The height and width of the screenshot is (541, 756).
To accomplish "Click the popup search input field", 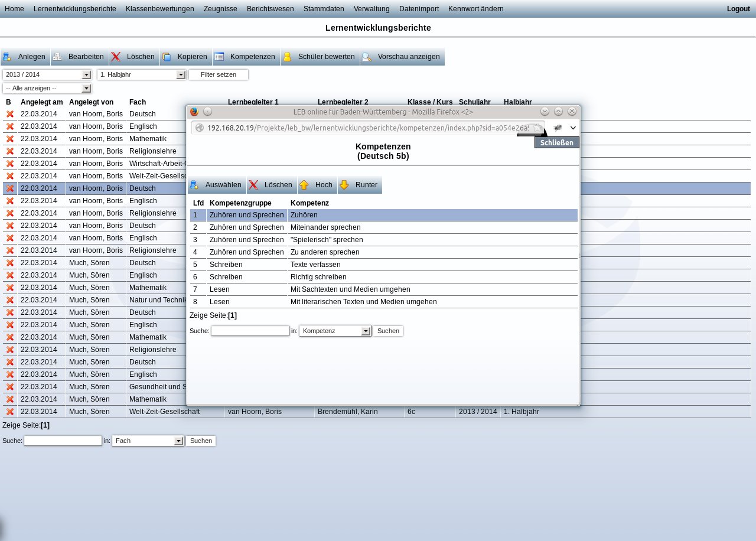I will [x=250, y=331].
